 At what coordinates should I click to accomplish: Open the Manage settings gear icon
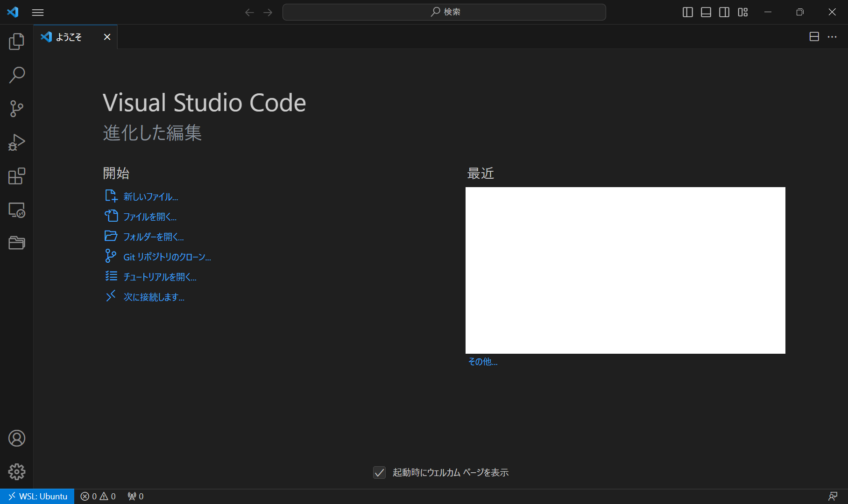(17, 472)
